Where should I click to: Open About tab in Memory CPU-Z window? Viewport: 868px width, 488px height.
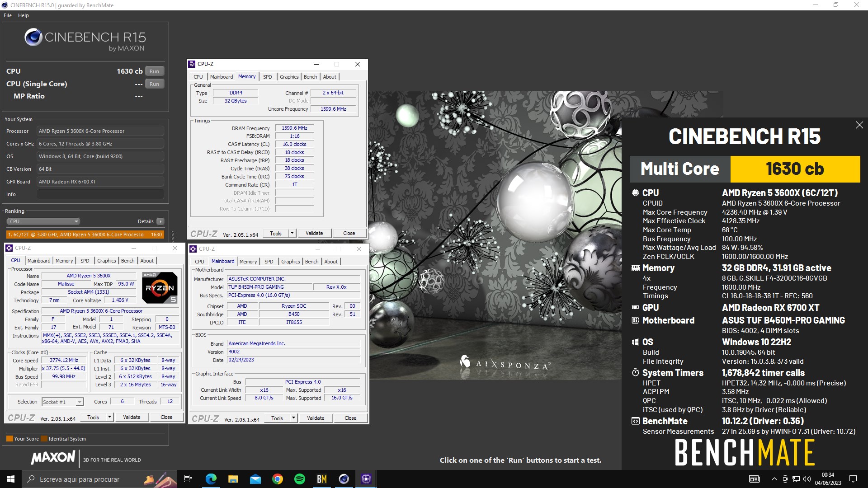[x=330, y=77]
